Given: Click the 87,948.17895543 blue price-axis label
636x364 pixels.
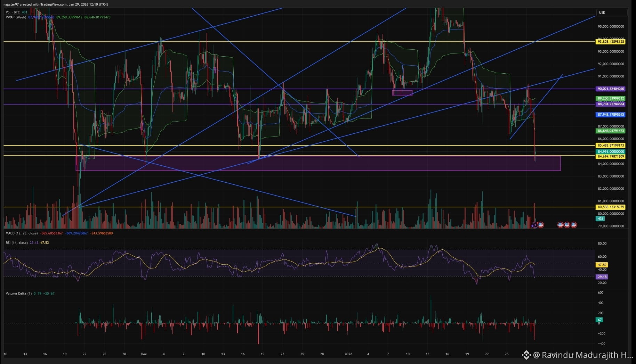Looking at the screenshot, I should coord(611,115).
